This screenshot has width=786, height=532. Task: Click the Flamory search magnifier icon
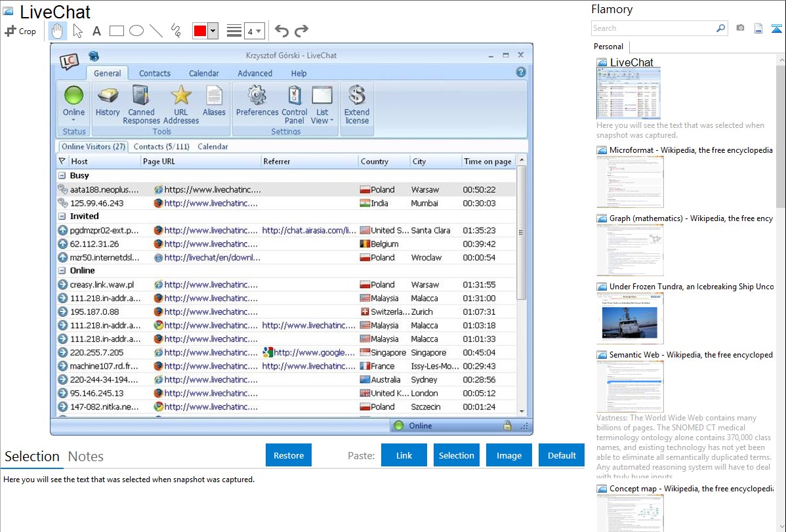[x=720, y=28]
